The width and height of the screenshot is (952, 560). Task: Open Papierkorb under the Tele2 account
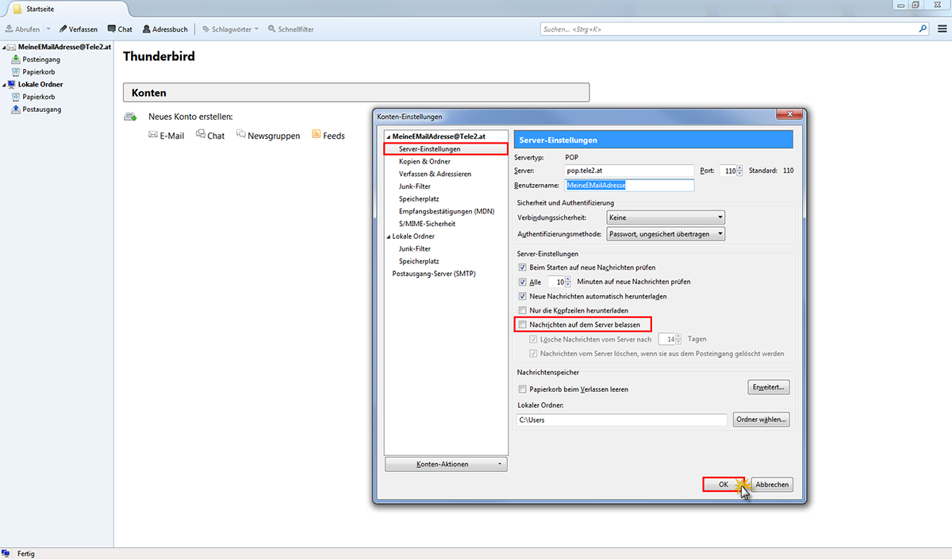39,71
